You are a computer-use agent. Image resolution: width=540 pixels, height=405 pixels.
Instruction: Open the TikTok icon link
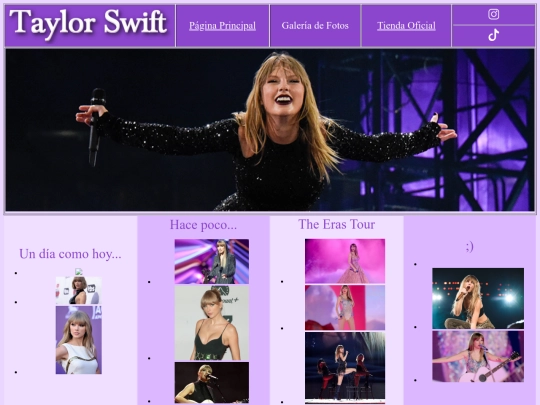point(494,35)
